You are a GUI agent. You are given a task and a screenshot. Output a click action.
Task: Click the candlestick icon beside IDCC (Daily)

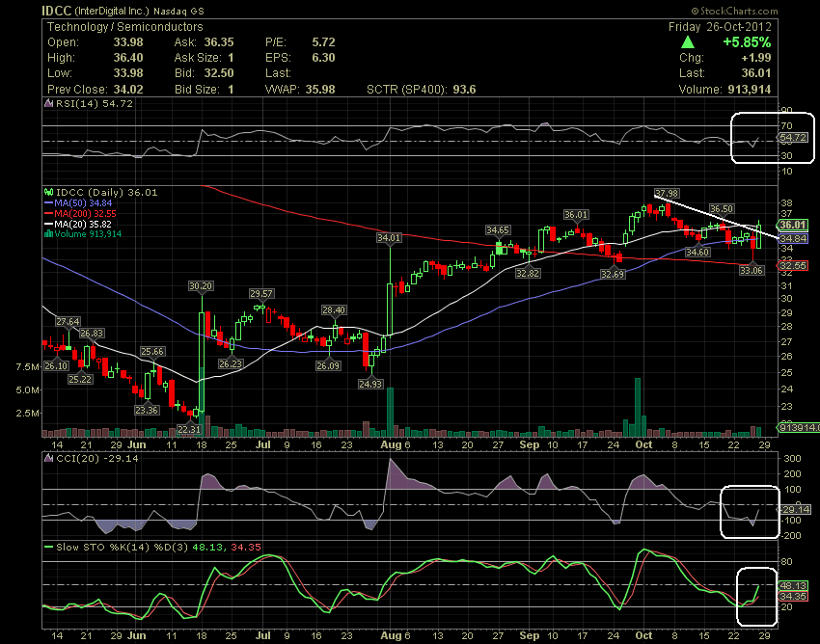(49, 193)
